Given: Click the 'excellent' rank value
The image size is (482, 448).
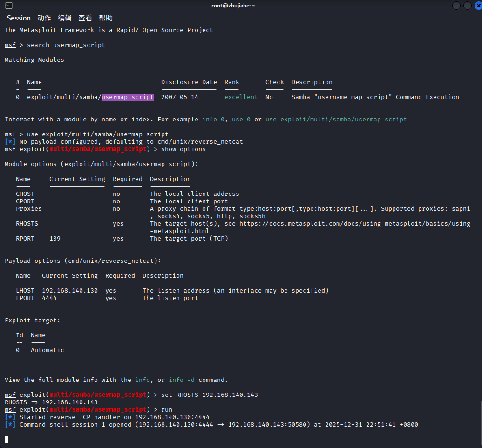Looking at the screenshot, I should click(x=241, y=97).
